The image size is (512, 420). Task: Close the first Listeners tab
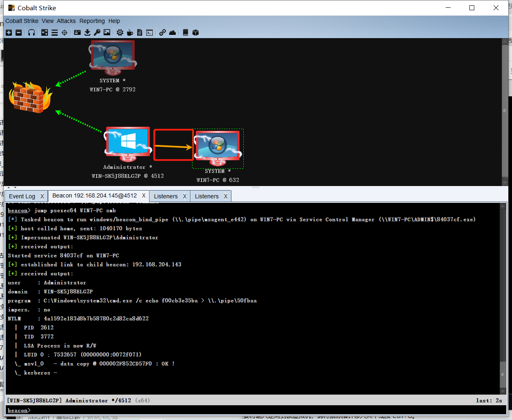185,196
